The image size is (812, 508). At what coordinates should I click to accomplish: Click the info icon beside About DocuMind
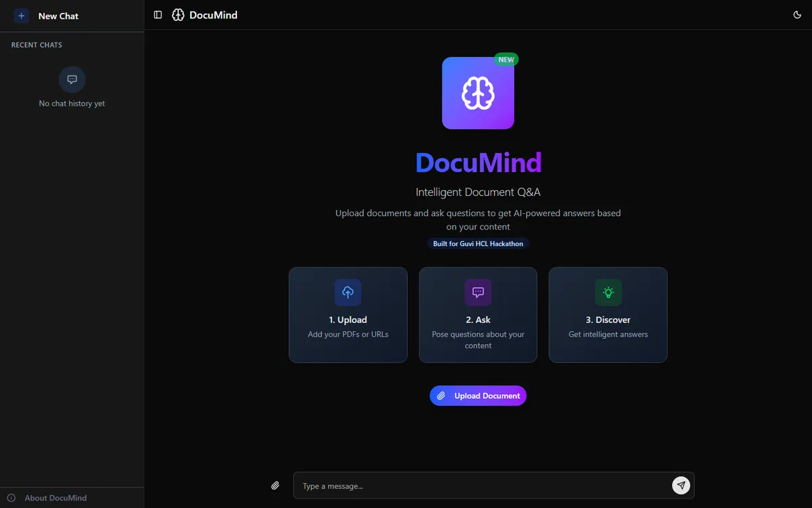[x=12, y=498]
